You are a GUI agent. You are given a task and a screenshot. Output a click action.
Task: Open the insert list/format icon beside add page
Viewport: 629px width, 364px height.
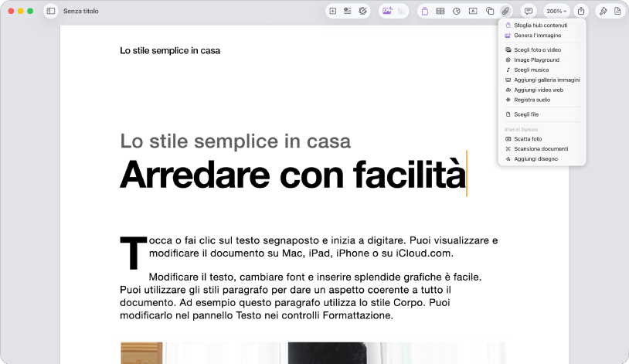348,12
